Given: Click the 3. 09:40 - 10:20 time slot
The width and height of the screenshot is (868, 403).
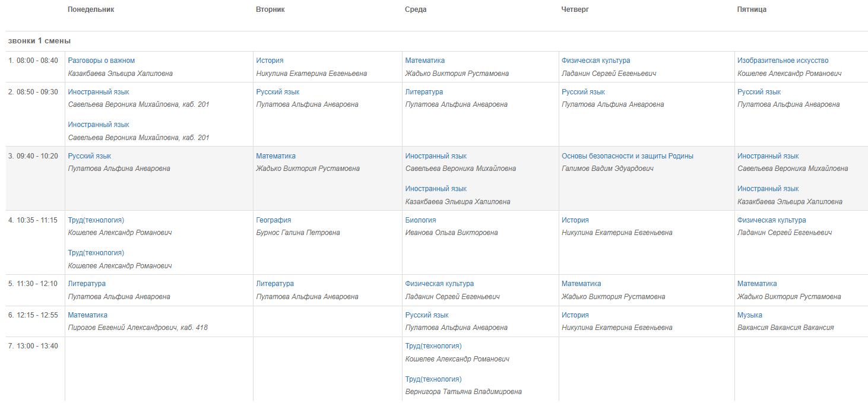Looking at the screenshot, I should click(33, 156).
